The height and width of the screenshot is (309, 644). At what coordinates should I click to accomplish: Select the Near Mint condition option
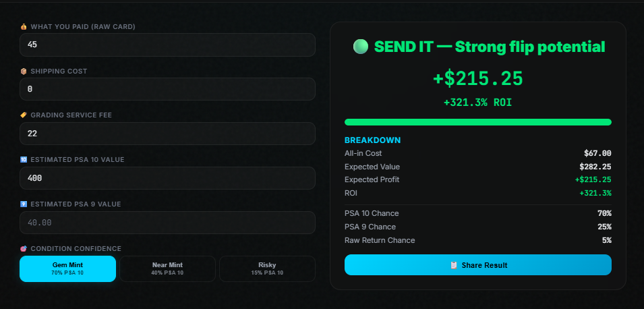pyautogui.click(x=167, y=269)
